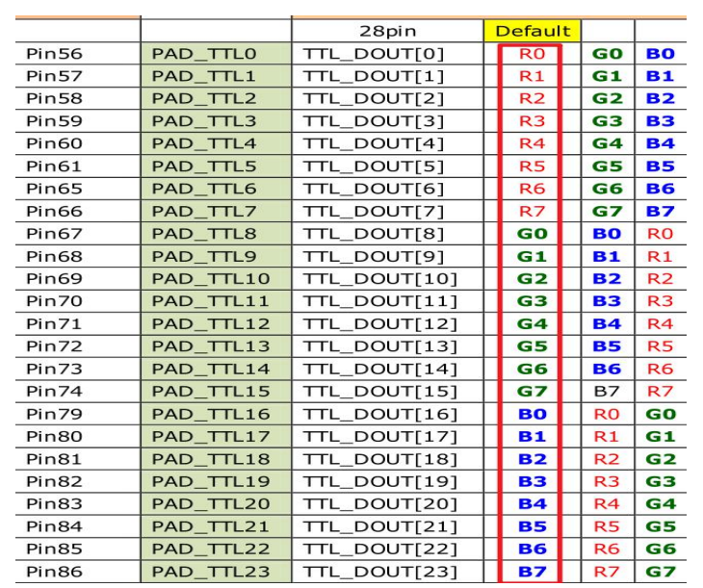Select the Pin86 cell
The height and width of the screenshot is (588, 703).
tap(78, 572)
